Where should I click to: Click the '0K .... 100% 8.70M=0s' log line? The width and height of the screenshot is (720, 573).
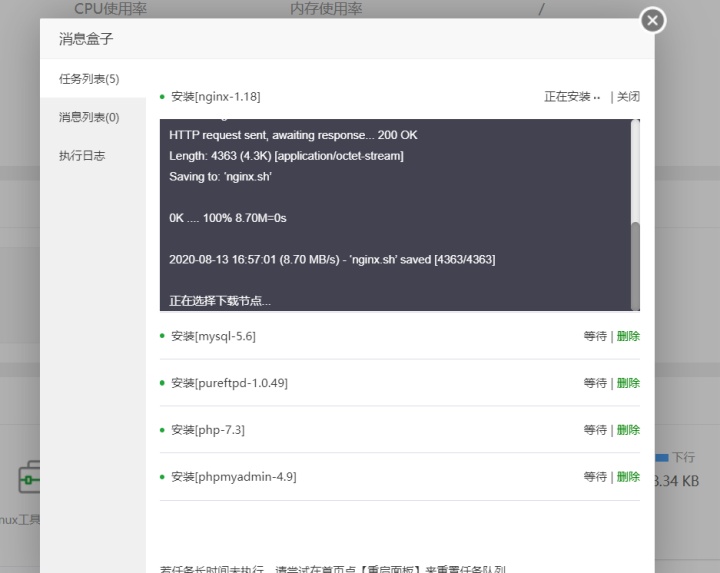pos(228,218)
